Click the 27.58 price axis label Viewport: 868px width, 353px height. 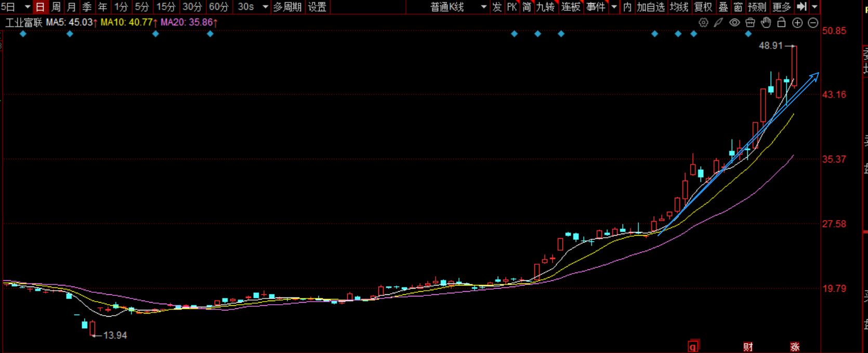coord(834,224)
